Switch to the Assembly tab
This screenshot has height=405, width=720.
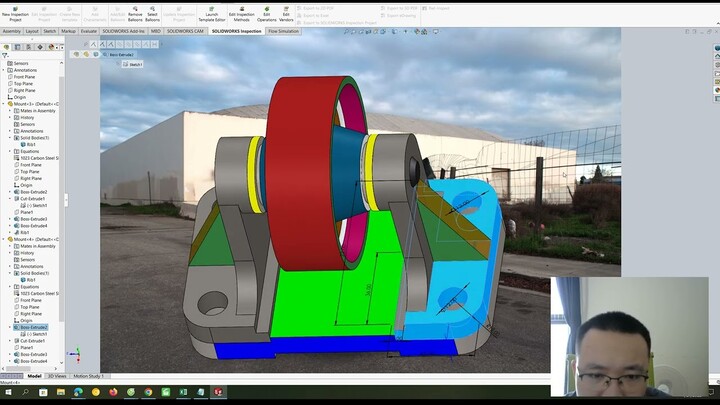coord(11,31)
